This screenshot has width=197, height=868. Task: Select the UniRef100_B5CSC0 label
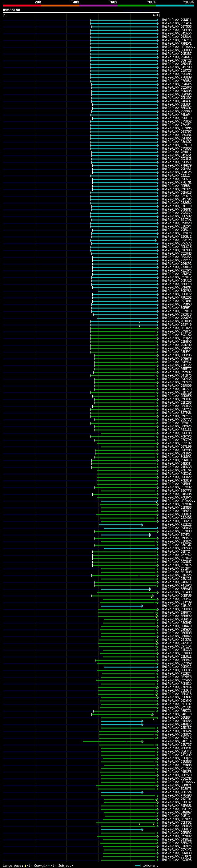(x=176, y=382)
